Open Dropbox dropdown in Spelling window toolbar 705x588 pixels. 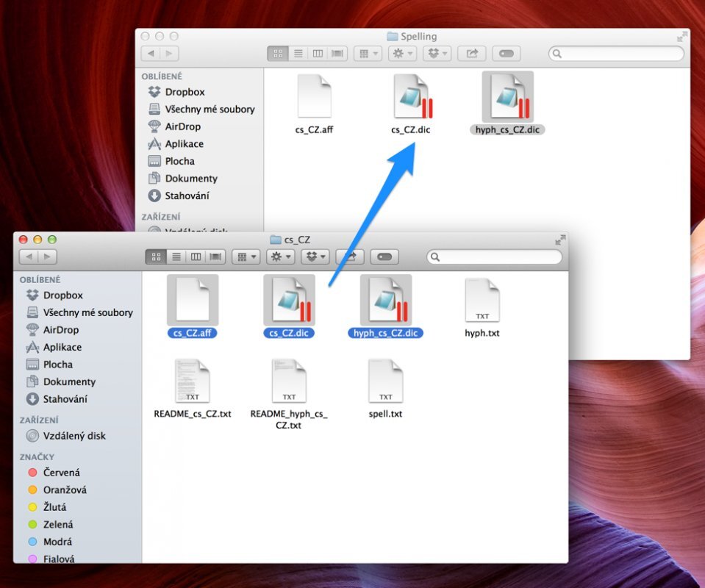coord(437,54)
